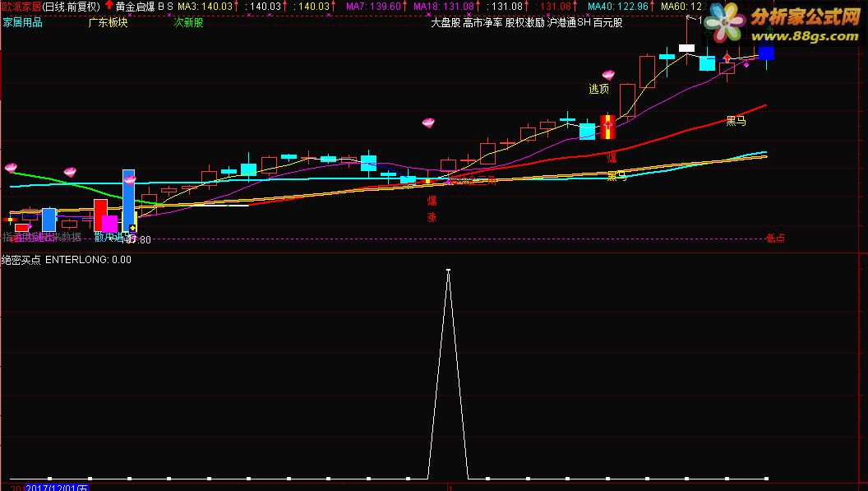Select the 家居用品 sector tag

(x=23, y=23)
